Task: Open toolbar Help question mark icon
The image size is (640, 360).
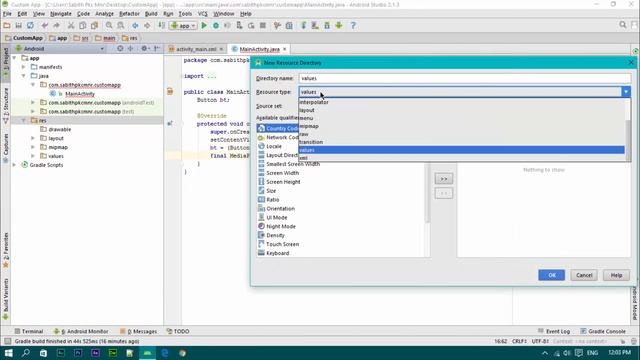Action: pyautogui.click(x=353, y=25)
